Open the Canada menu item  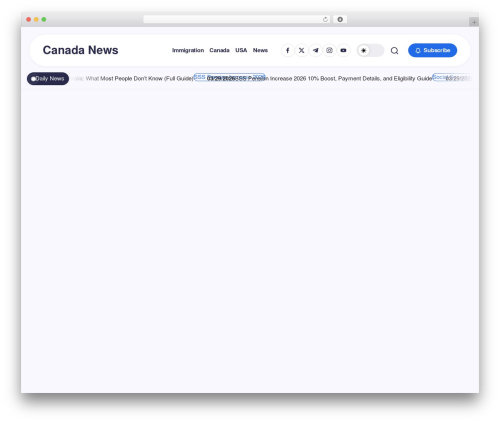[219, 50]
